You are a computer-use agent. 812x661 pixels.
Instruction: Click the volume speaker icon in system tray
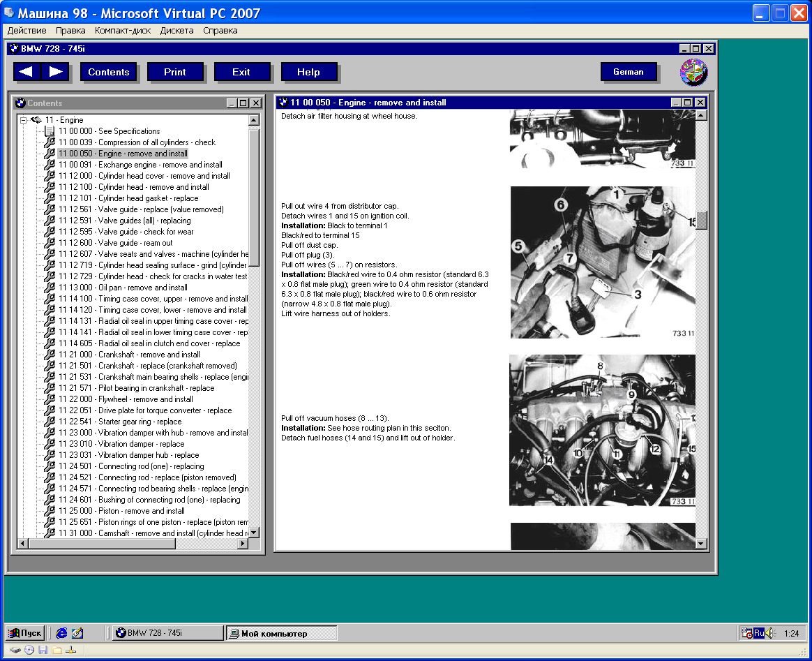point(769,633)
